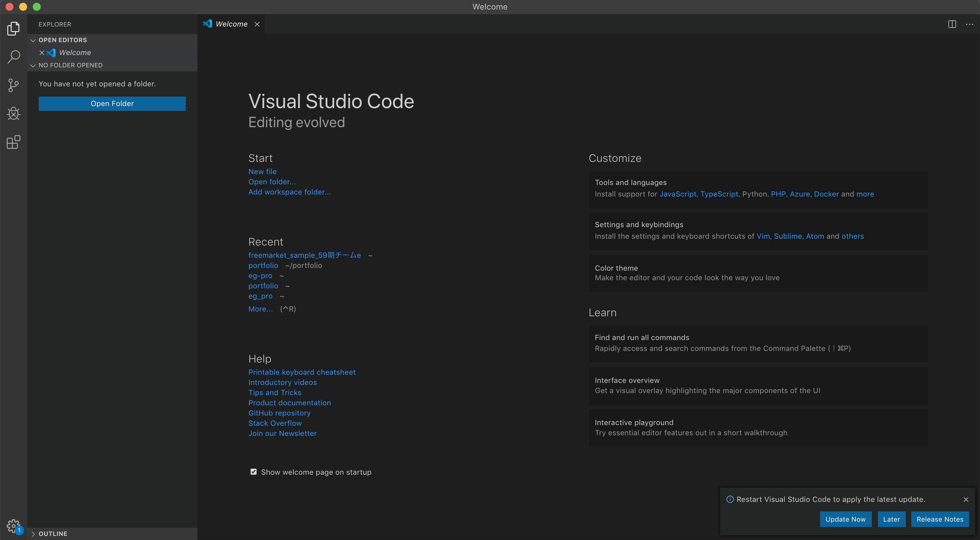This screenshot has width=980, height=540.
Task: Click the blue Open Folder button
Action: (x=112, y=103)
